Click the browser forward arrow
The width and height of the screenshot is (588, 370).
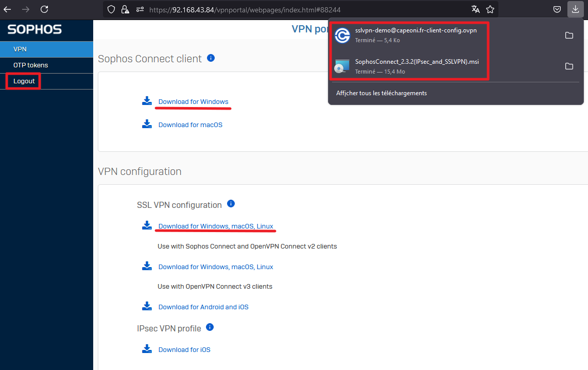pyautogui.click(x=26, y=9)
